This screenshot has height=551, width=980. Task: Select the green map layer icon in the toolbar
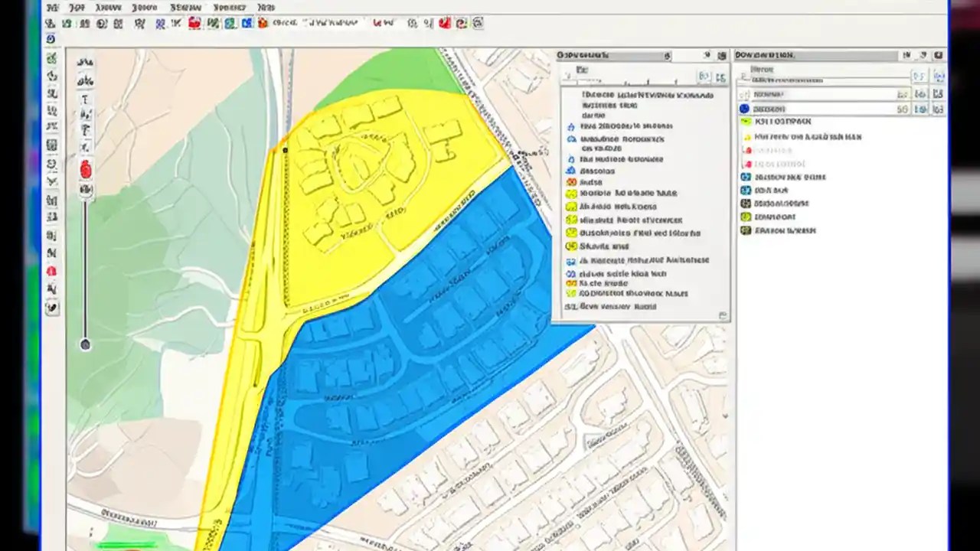(x=230, y=23)
